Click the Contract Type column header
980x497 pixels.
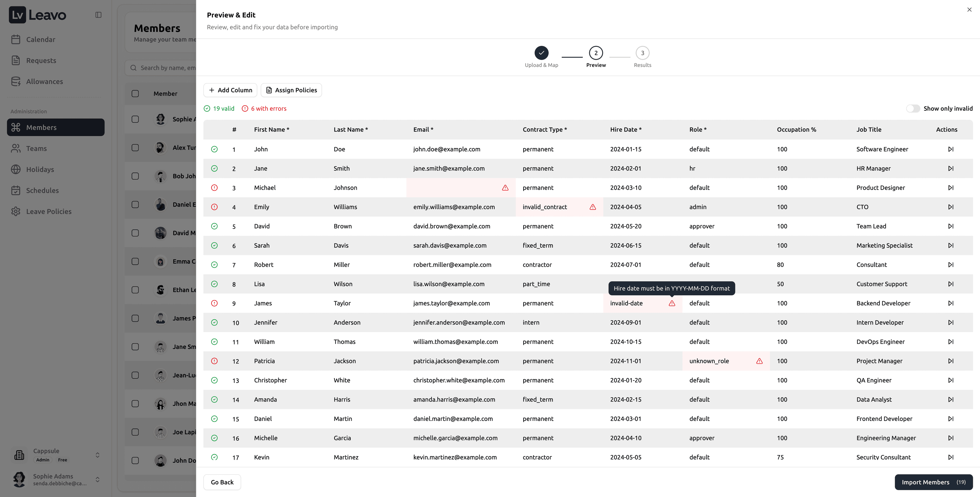tap(544, 129)
